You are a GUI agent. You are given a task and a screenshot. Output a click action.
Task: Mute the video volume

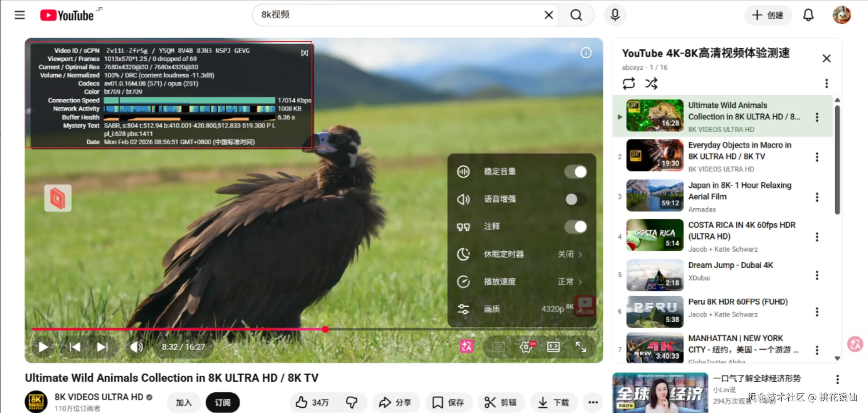pos(136,347)
